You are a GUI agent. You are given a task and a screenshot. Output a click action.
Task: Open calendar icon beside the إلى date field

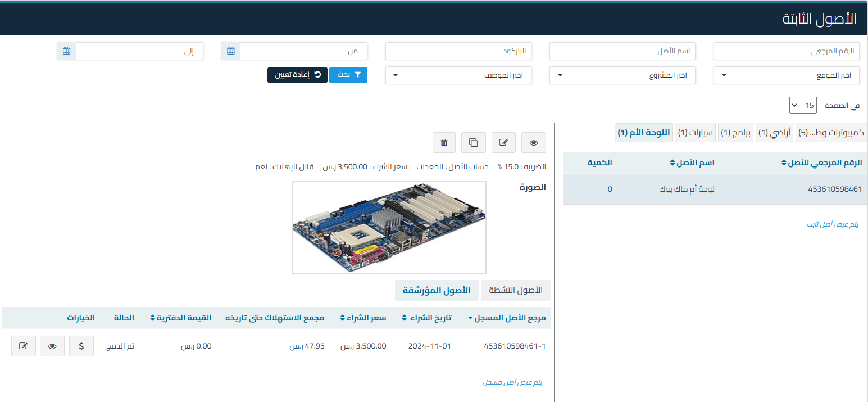pos(66,51)
